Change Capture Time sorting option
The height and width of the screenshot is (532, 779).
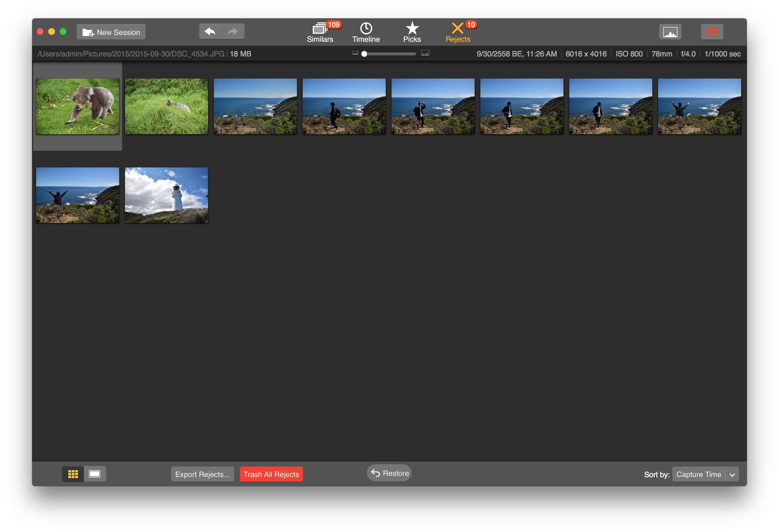point(699,474)
